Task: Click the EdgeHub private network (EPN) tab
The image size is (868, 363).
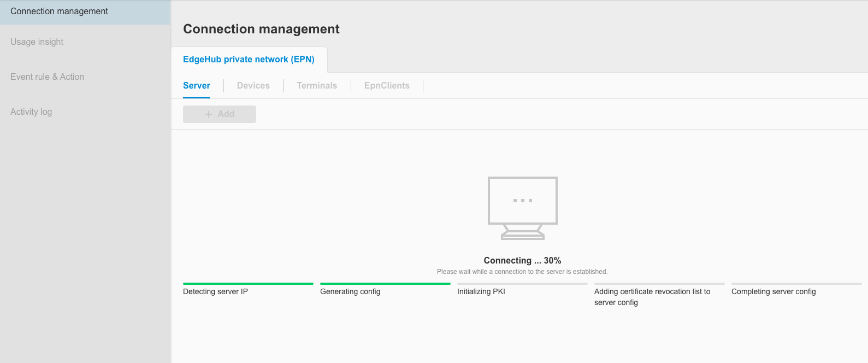Action: tap(250, 59)
